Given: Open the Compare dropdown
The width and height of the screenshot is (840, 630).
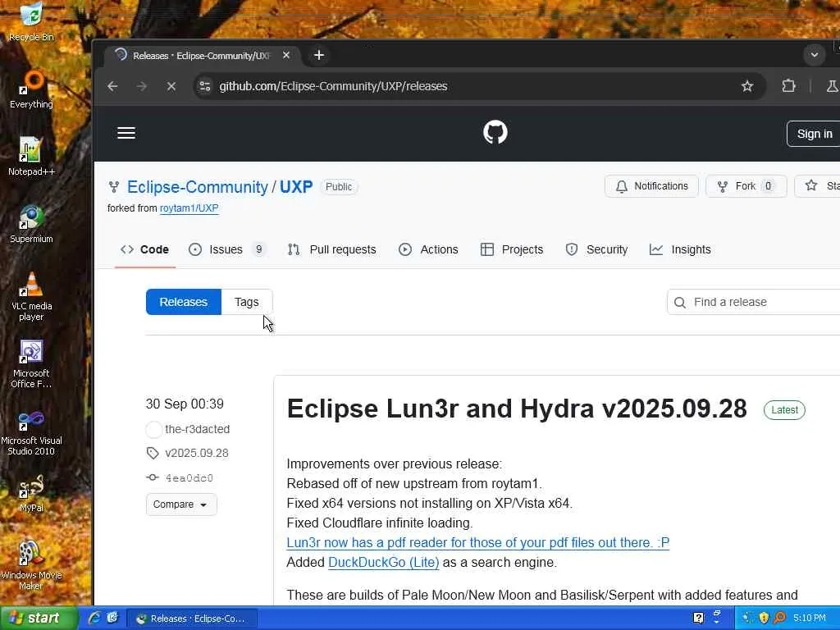Looking at the screenshot, I should point(181,504).
